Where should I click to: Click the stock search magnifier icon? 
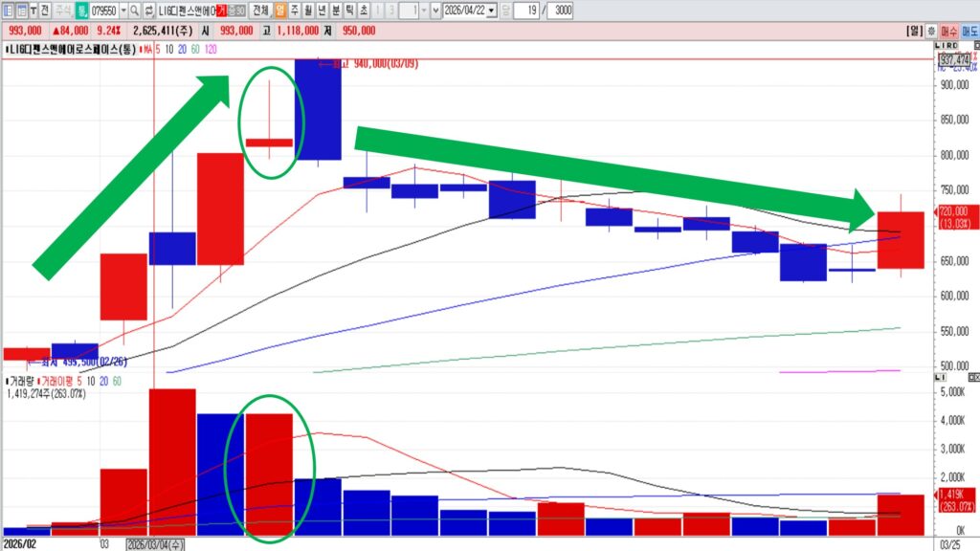[x=135, y=11]
